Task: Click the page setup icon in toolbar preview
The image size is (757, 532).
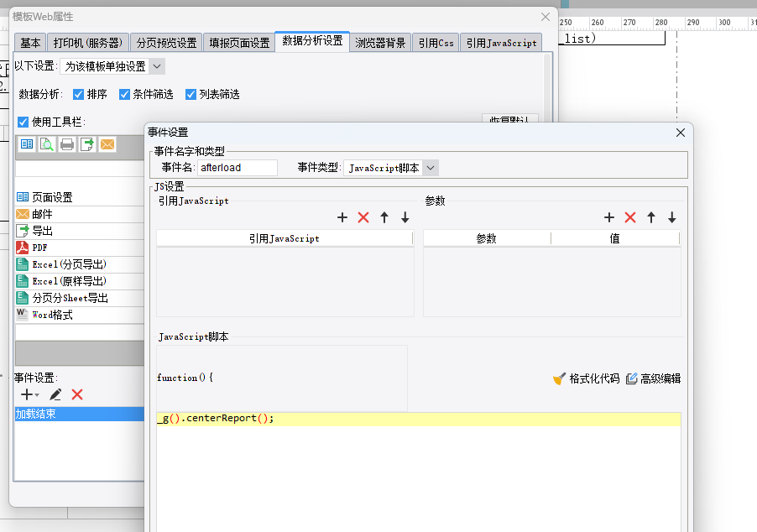Action: pos(27,144)
